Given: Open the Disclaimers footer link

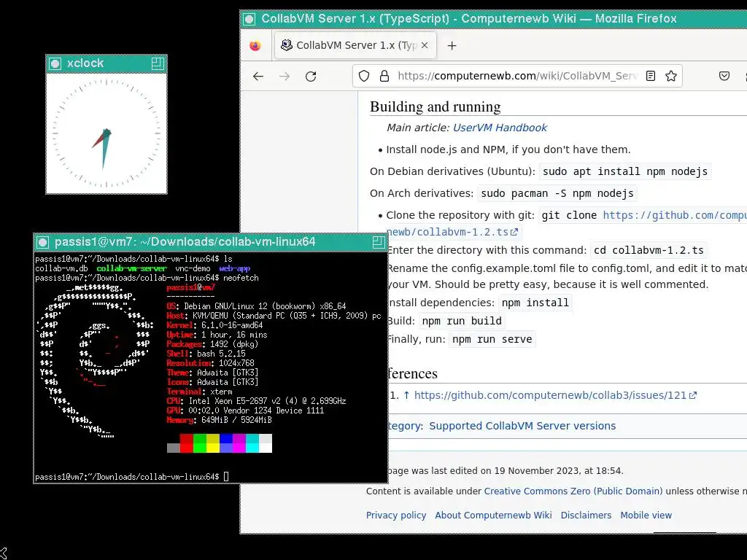Looking at the screenshot, I should tap(586, 516).
